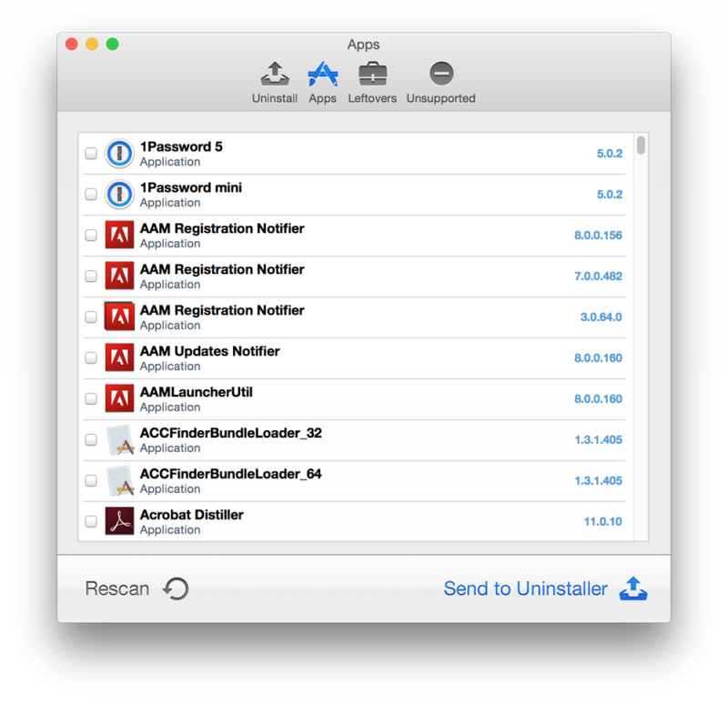Click the Apps toolbar icon
The width and height of the screenshot is (728, 704).
tap(322, 75)
